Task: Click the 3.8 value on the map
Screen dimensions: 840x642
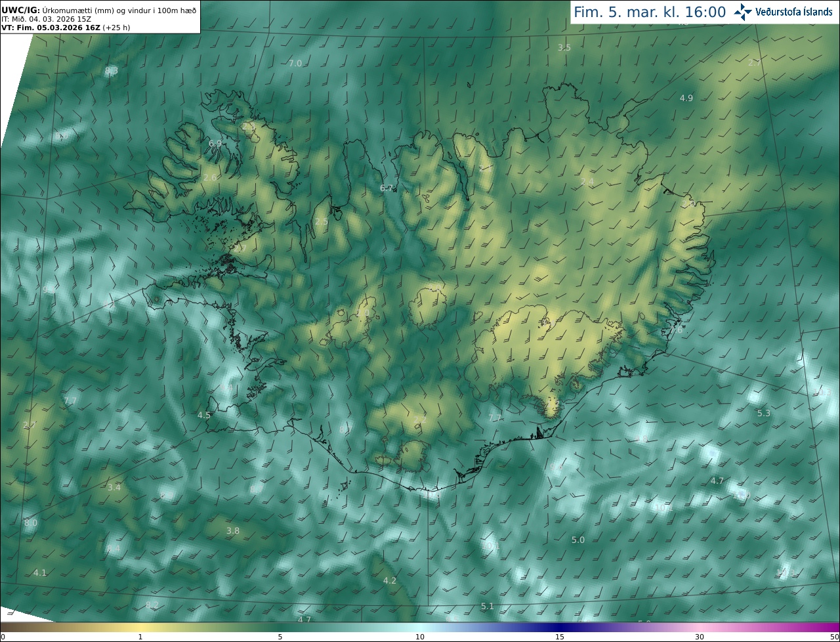Action: point(233,530)
